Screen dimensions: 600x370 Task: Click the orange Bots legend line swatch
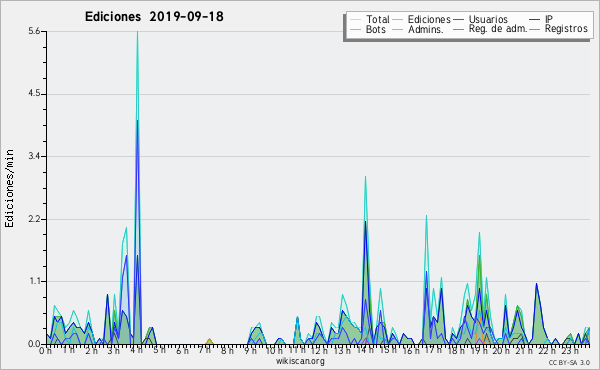click(x=355, y=29)
